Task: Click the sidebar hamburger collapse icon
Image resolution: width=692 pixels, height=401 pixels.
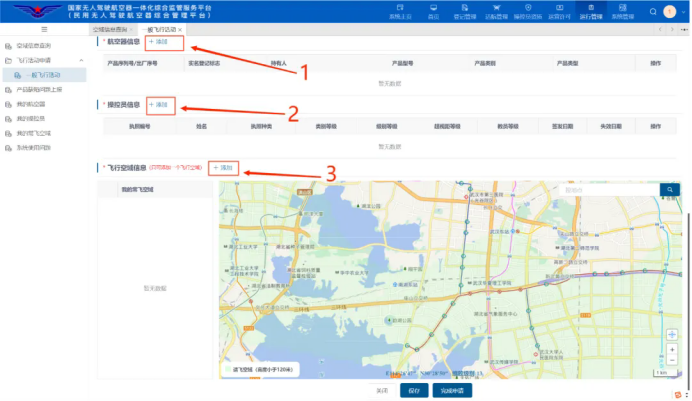Action: 44,30
